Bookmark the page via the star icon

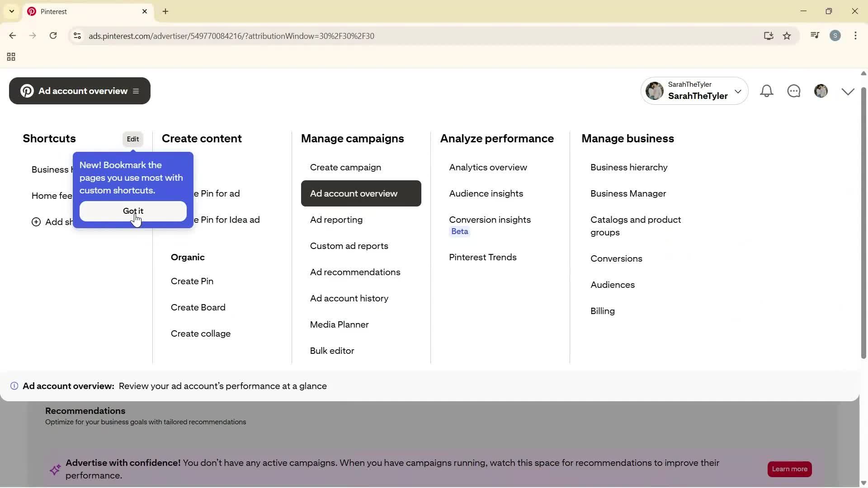787,36
